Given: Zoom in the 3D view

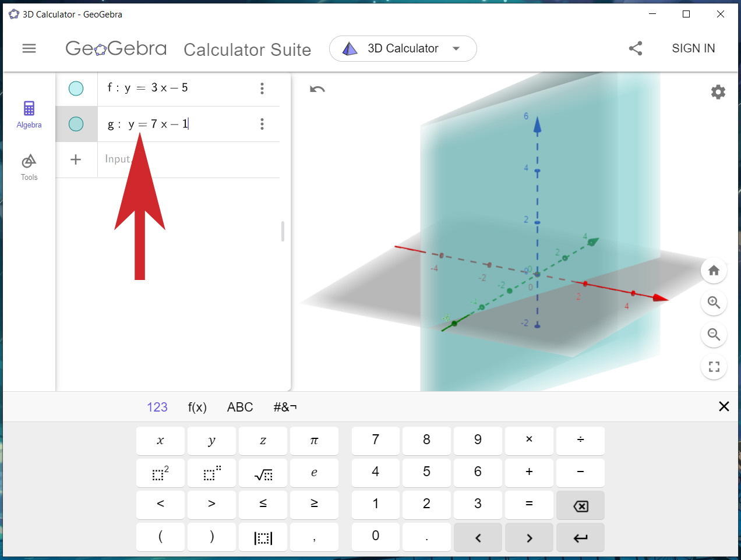Looking at the screenshot, I should pyautogui.click(x=714, y=303).
